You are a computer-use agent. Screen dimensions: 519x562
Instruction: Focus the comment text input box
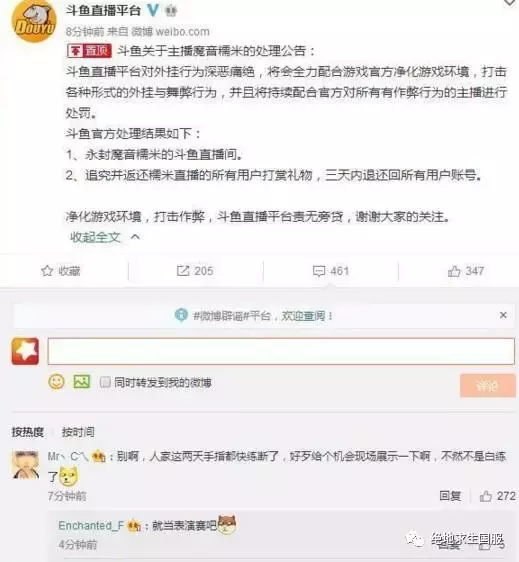pyautogui.click(x=281, y=351)
